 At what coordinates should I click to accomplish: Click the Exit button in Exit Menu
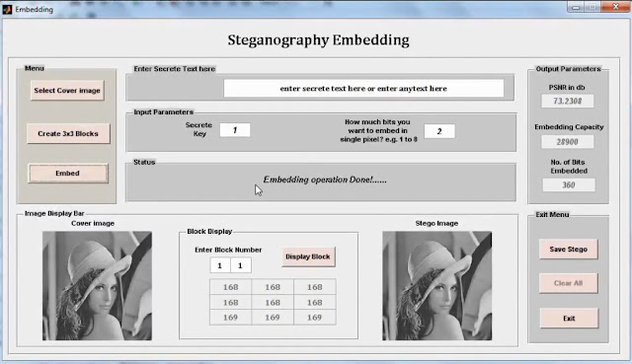pos(569,318)
